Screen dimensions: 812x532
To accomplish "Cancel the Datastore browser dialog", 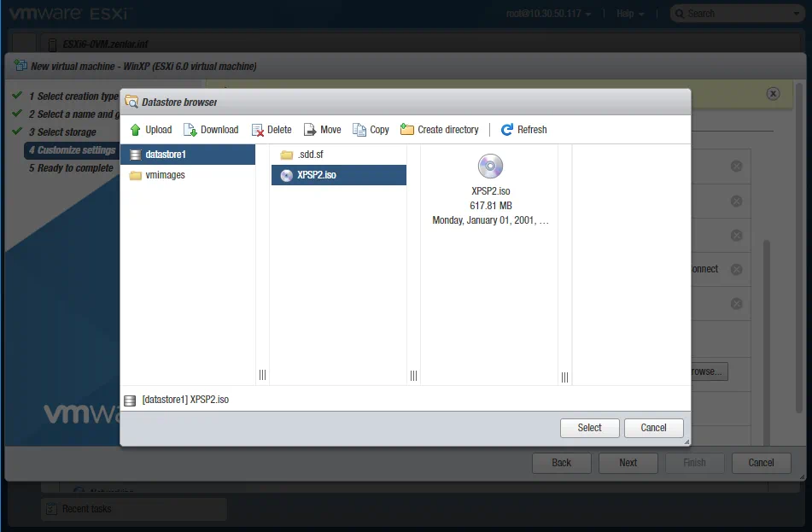I will (653, 428).
